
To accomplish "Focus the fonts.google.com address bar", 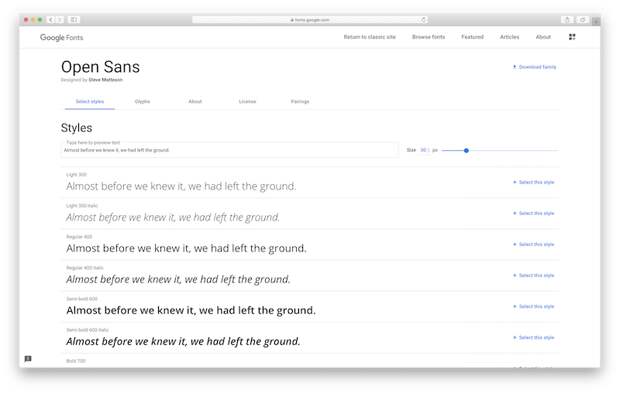I will click(x=310, y=20).
